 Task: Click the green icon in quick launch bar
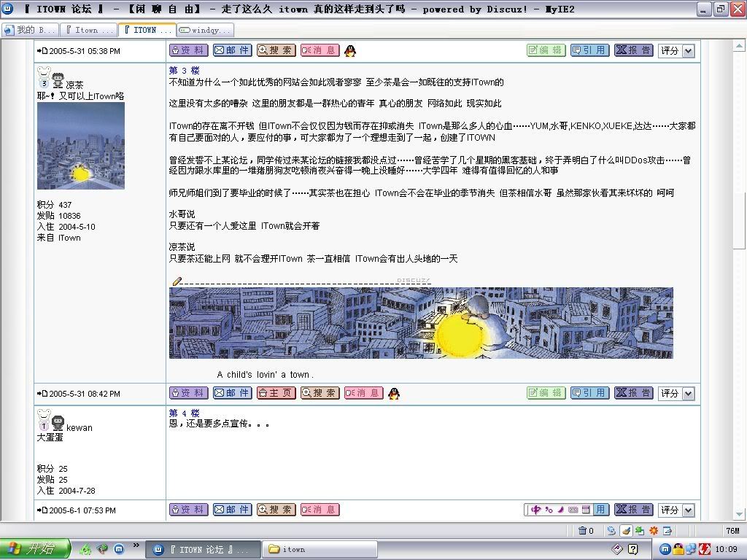coord(85,549)
